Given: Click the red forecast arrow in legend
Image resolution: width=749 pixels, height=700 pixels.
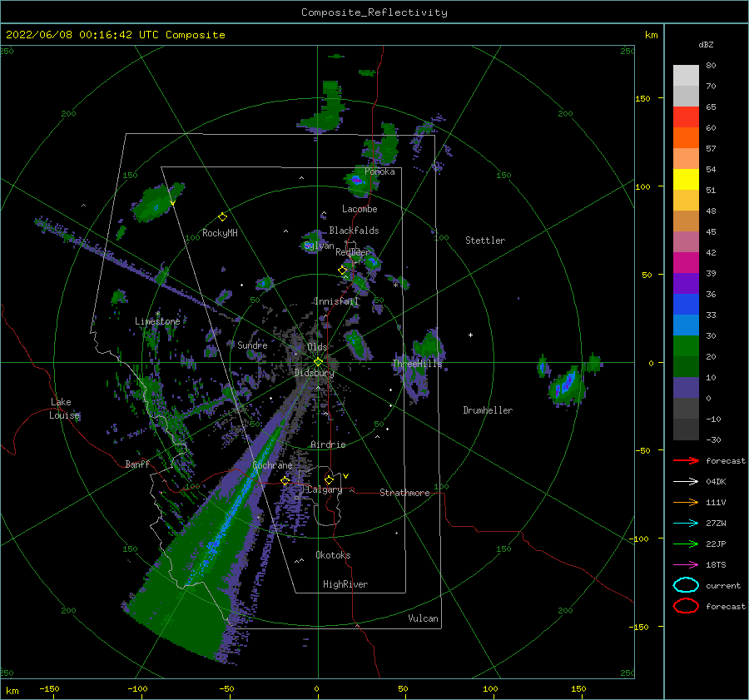Looking at the screenshot, I should tap(686, 460).
